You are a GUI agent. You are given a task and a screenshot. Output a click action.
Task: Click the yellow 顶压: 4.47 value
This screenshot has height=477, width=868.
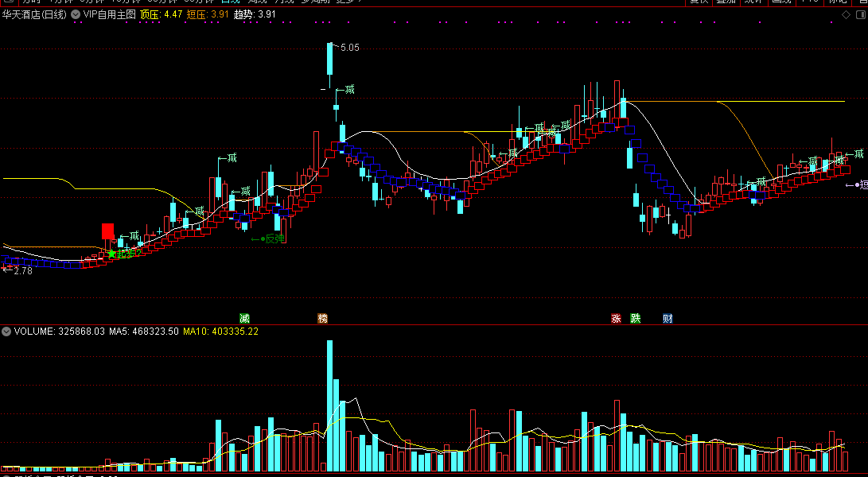click(162, 15)
